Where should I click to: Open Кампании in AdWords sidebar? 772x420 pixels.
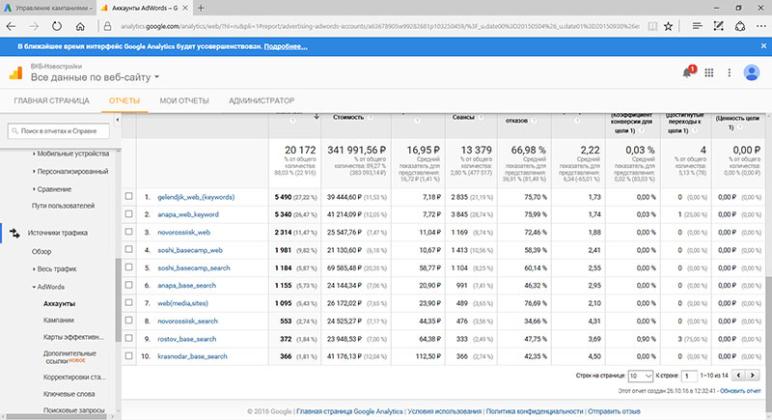[x=59, y=320]
